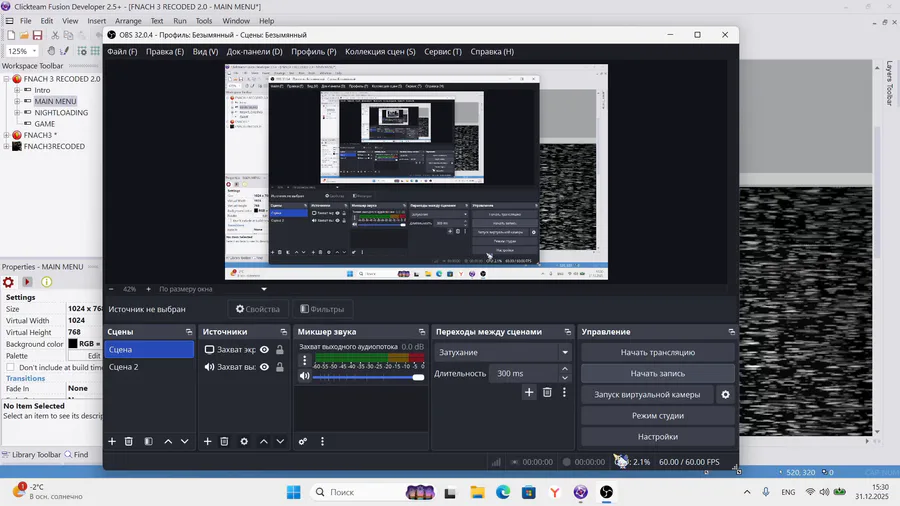
Task: Click Background color black swatch
Action: pyautogui.click(x=73, y=344)
